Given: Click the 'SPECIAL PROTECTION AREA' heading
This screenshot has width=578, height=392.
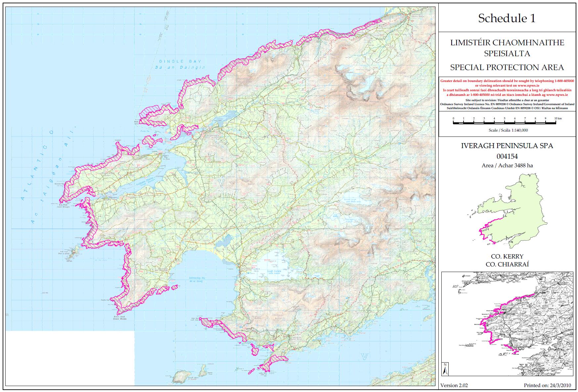Looking at the screenshot, I should coord(507,67).
